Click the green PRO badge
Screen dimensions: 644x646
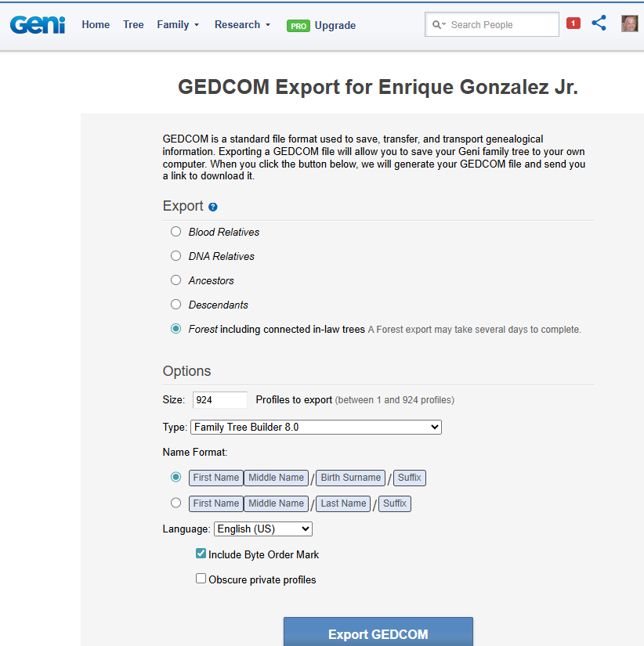pos(298,26)
